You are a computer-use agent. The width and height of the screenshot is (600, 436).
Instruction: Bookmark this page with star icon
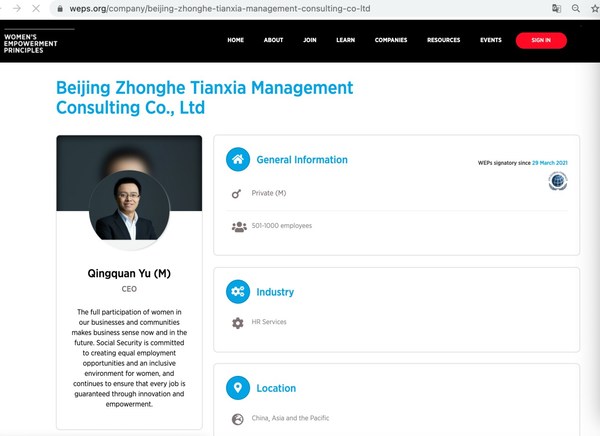(x=581, y=8)
